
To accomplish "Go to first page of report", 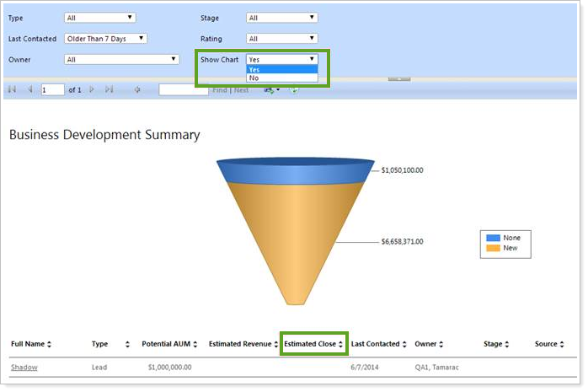I will (x=12, y=89).
